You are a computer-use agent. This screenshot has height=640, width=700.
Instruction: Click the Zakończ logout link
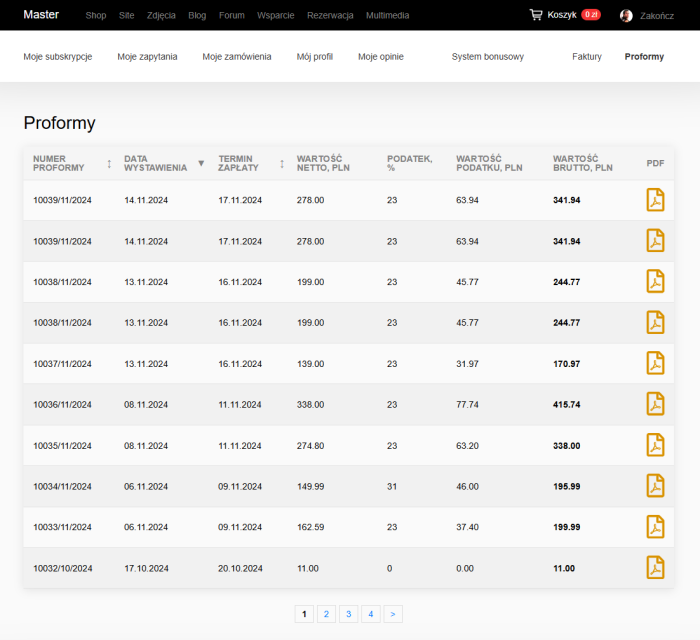(x=658, y=16)
